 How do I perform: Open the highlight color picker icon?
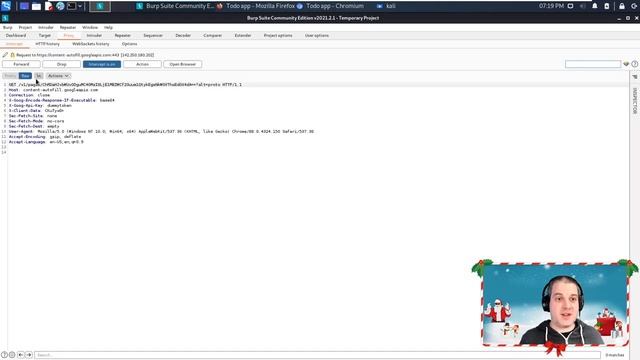coord(626,64)
